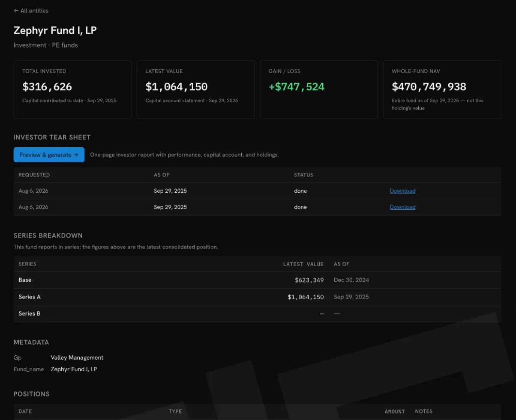This screenshot has height=420, width=516.
Task: Click the STATUS column header
Action: [303, 175]
